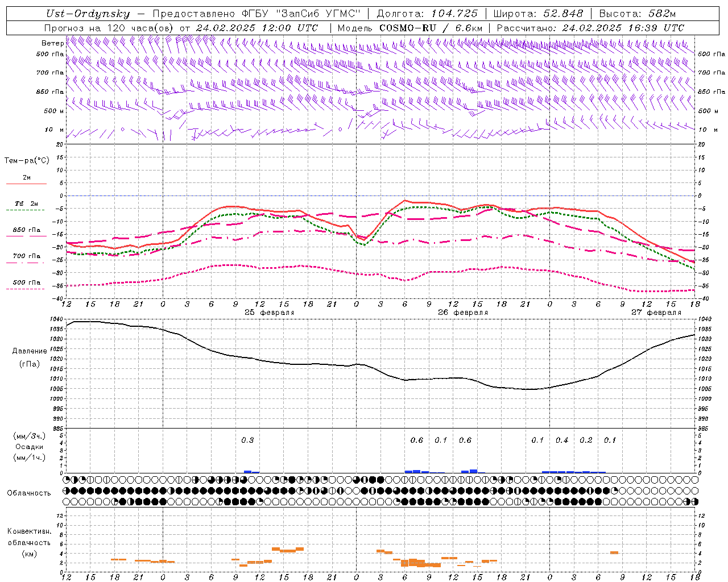Click the Рассчитано: 24.02.2025 16:39 UTC timestamp
Viewport: 728px width, 582px height.
coord(590,28)
